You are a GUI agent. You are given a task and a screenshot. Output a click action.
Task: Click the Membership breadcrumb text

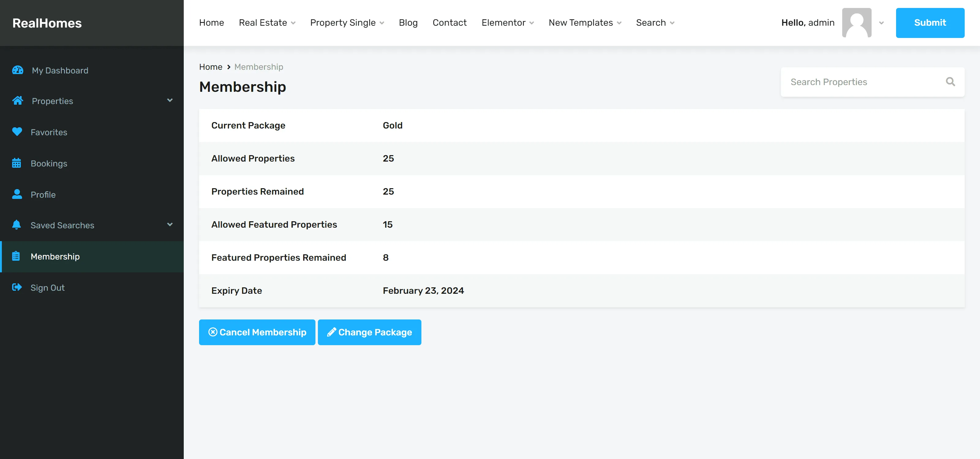point(259,67)
